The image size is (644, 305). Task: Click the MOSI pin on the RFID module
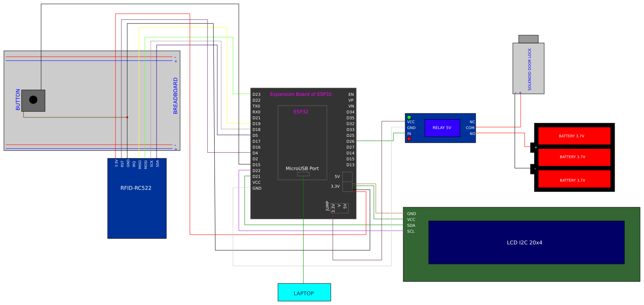(146, 165)
